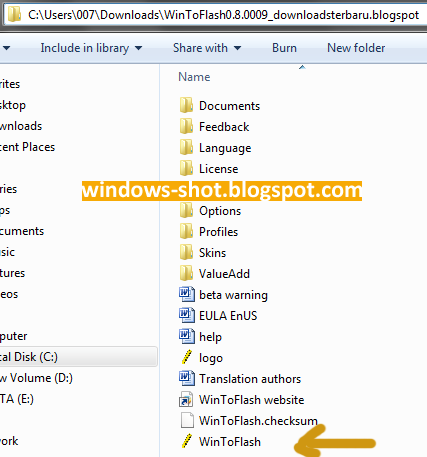This screenshot has width=427, height=457.
Task: Sort by the Name column header
Action: point(194,77)
